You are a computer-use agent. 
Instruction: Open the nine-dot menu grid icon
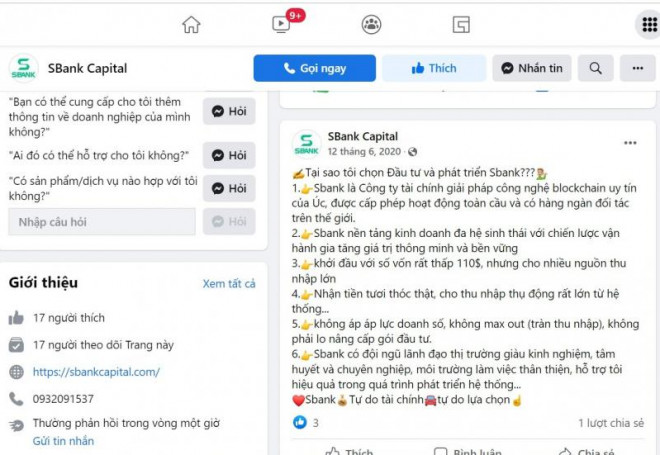[649, 24]
